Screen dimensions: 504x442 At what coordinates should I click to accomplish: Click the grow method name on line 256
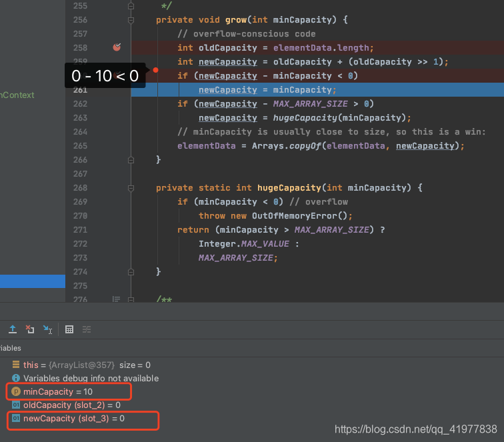[235, 20]
